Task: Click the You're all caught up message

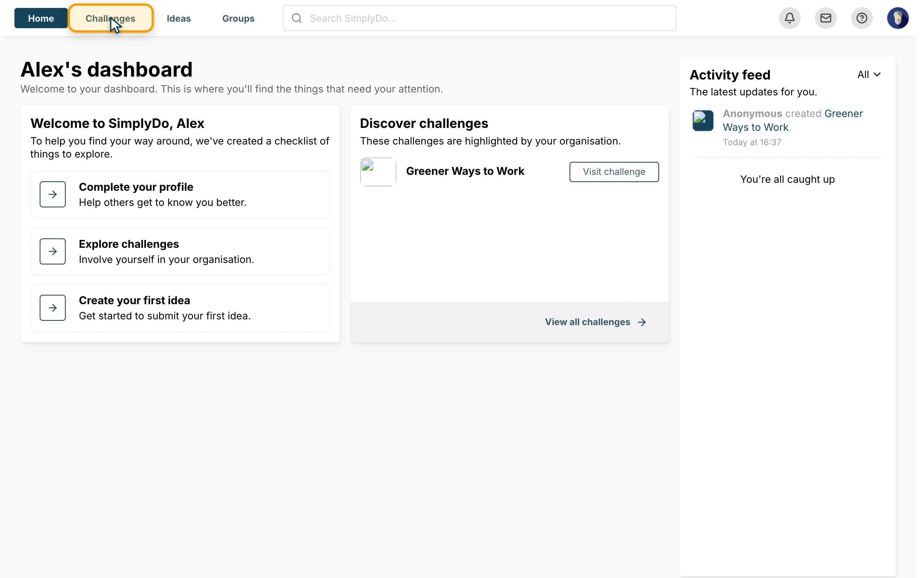Action: pos(787,179)
